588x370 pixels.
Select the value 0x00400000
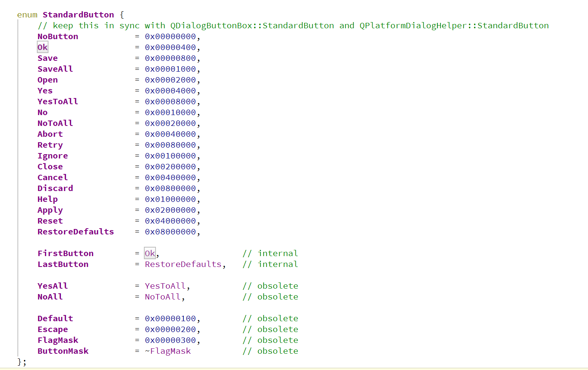pyautogui.click(x=171, y=177)
